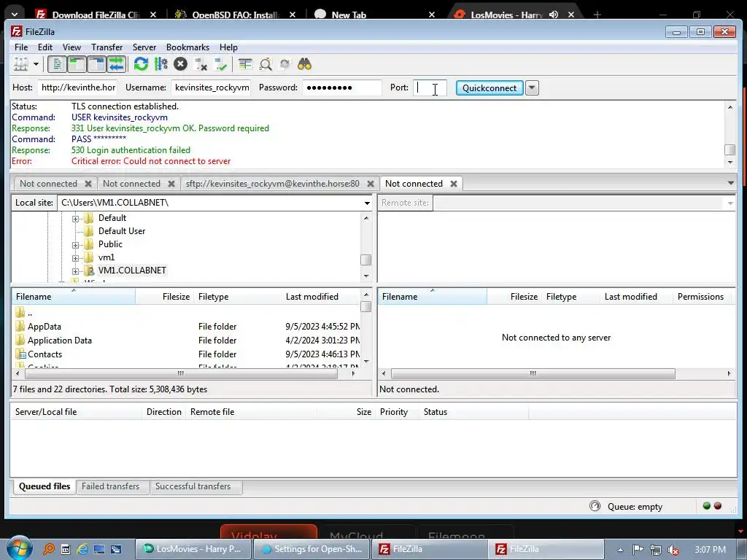Click the Password input field
747x560 pixels.
342,87
